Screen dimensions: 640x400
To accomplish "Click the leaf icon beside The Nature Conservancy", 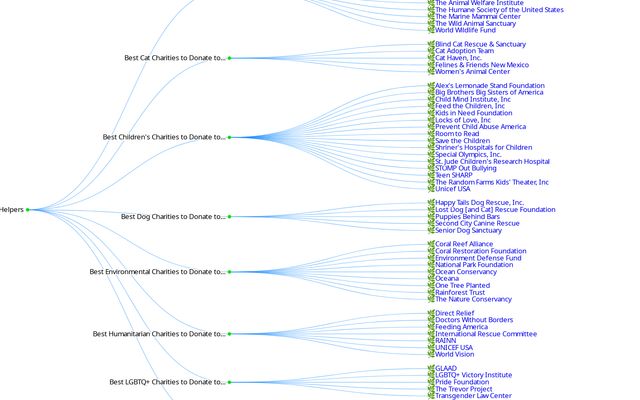I will pos(431,299).
